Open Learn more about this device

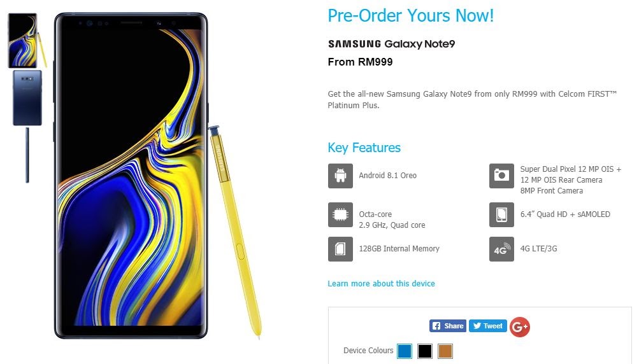point(381,283)
